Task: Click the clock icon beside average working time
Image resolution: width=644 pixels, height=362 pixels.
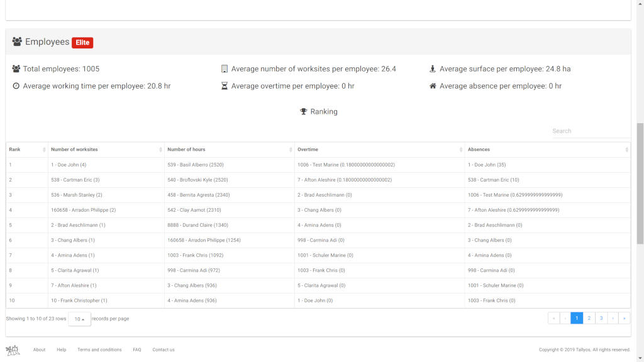Action: [16, 86]
